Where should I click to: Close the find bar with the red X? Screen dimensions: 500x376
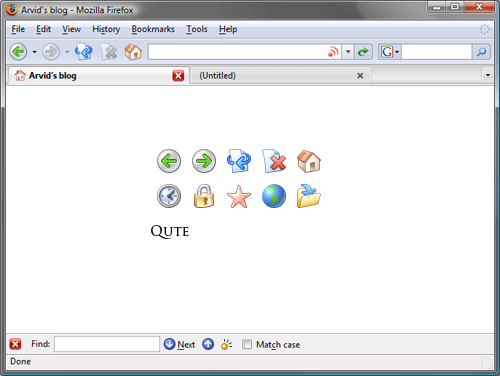click(x=15, y=344)
